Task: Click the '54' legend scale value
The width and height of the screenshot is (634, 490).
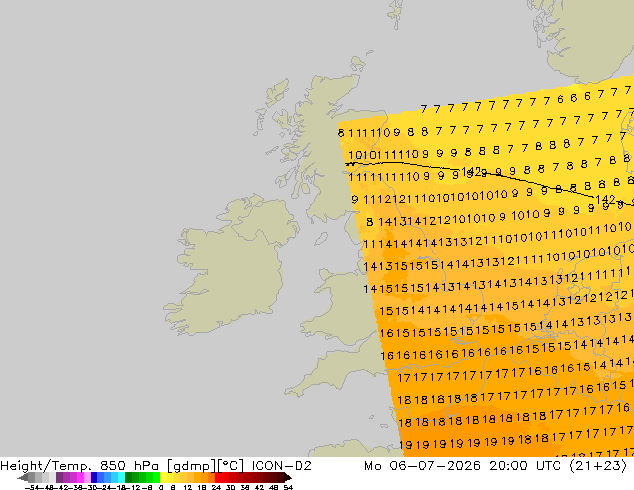Action: coord(288,487)
